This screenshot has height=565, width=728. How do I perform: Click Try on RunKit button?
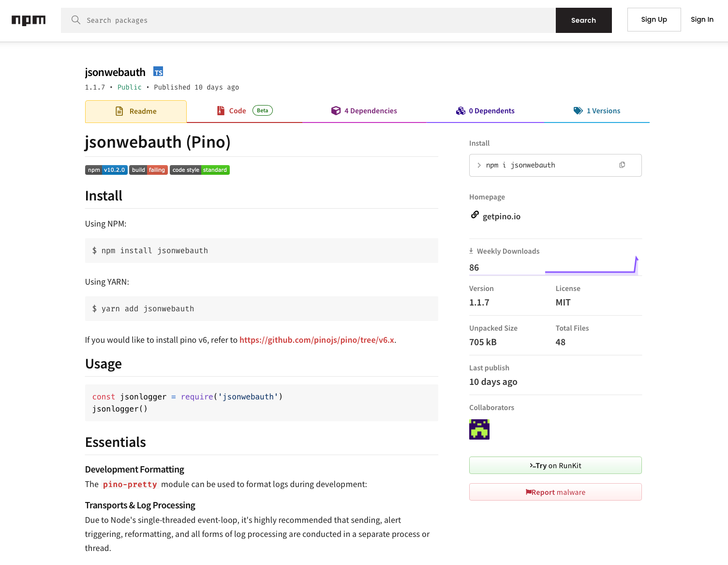pyautogui.click(x=555, y=465)
